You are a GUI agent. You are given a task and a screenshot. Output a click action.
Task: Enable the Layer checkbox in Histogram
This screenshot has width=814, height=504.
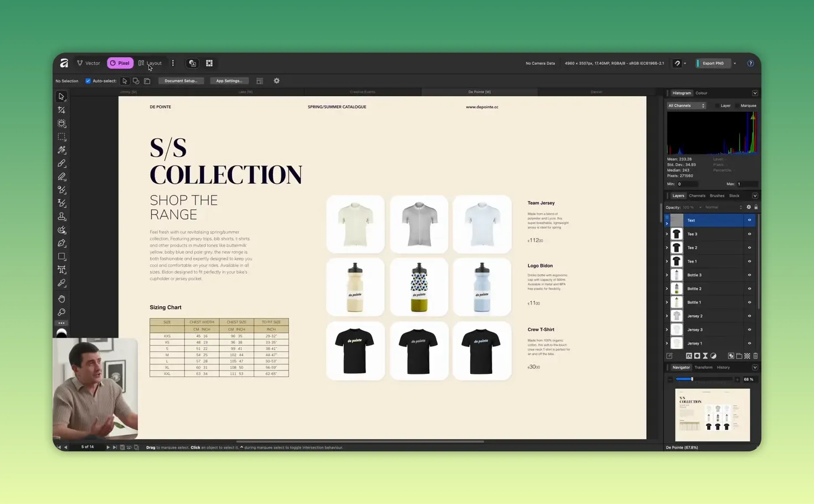coord(717,106)
